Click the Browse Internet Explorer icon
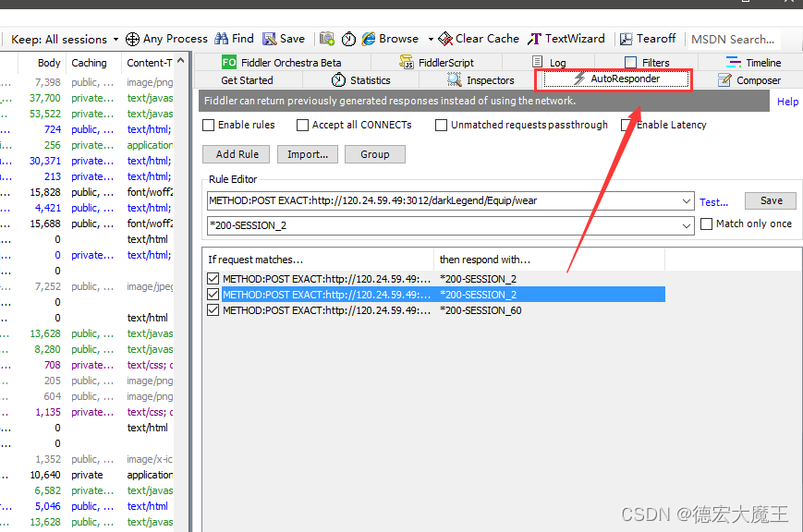The width and height of the screenshot is (803, 532). [368, 39]
